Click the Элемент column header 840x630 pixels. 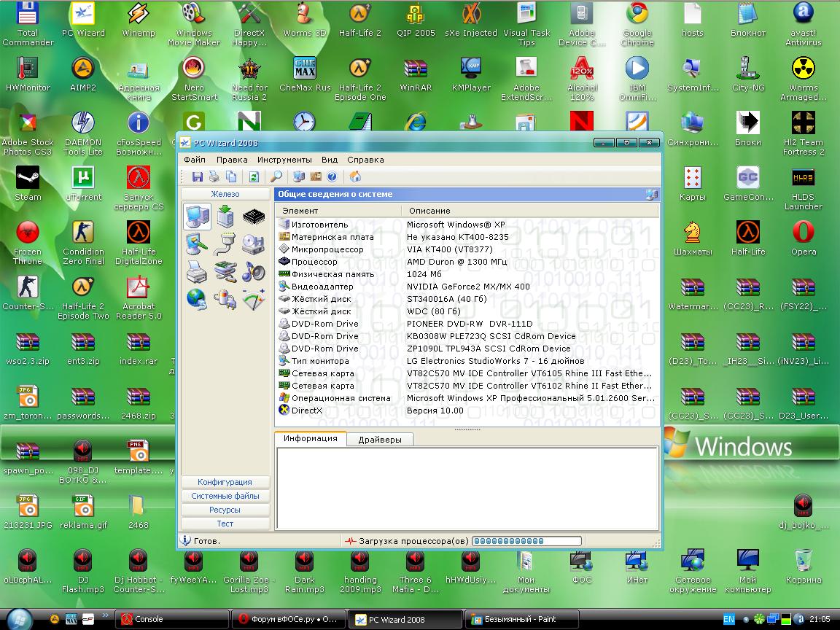tap(300, 211)
